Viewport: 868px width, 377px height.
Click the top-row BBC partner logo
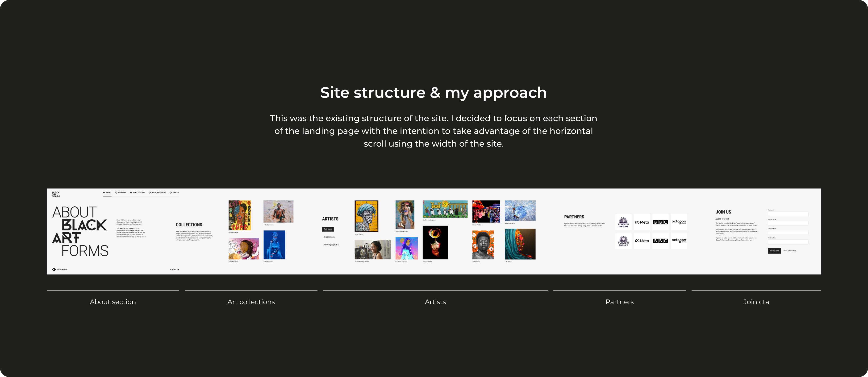[x=660, y=222]
